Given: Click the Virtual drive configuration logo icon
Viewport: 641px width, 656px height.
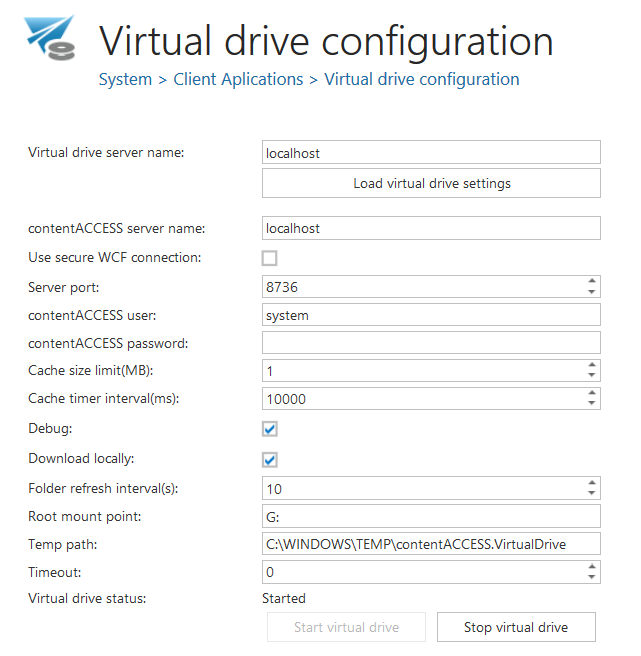Looking at the screenshot, I should (x=49, y=38).
